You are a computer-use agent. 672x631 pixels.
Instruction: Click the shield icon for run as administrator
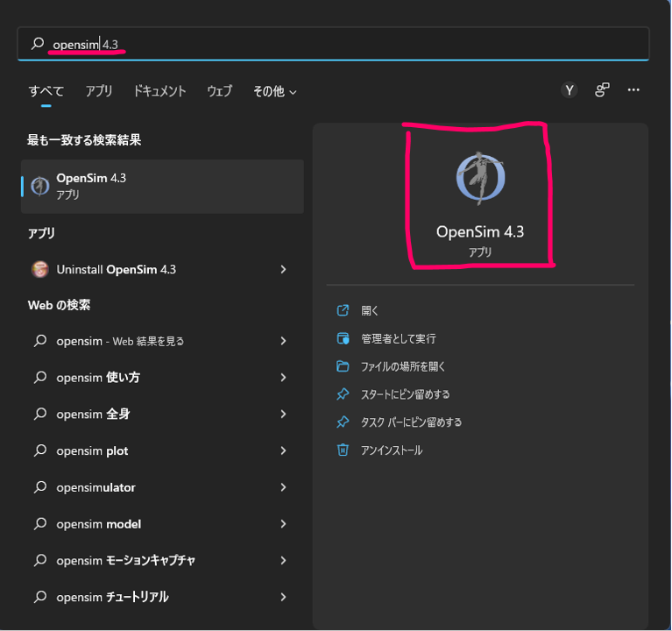tap(343, 338)
